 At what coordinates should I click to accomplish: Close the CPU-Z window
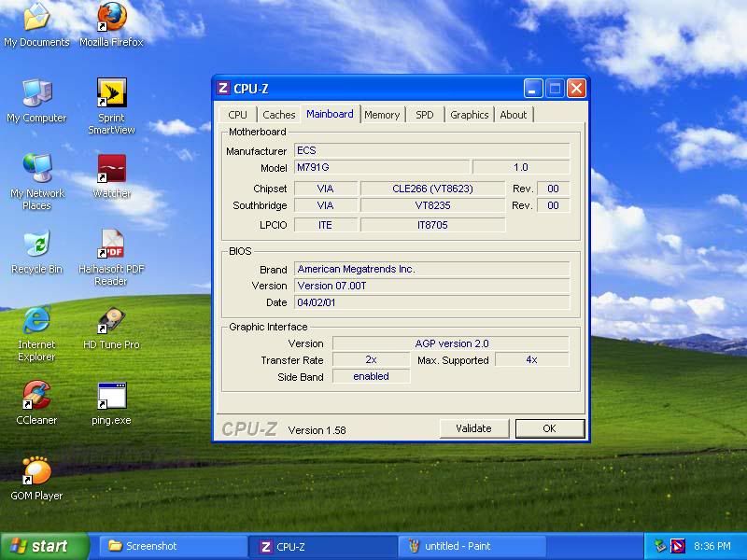pyautogui.click(x=576, y=89)
